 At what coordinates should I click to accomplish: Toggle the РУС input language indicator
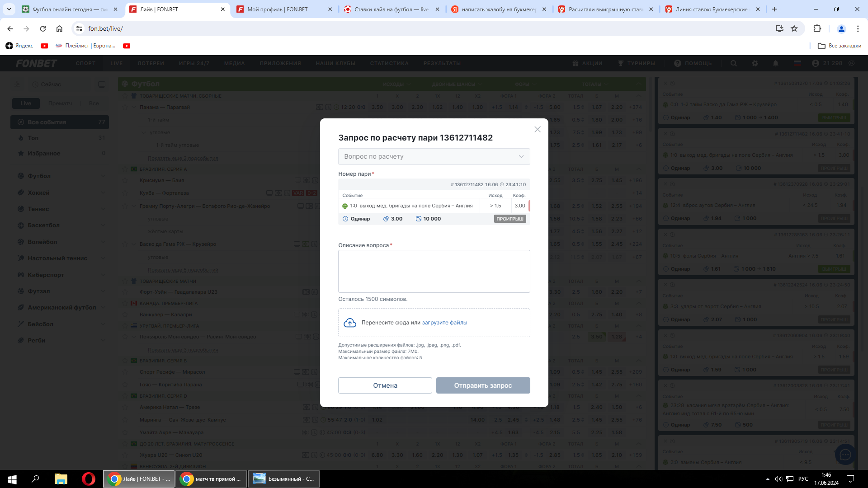pyautogui.click(x=803, y=479)
